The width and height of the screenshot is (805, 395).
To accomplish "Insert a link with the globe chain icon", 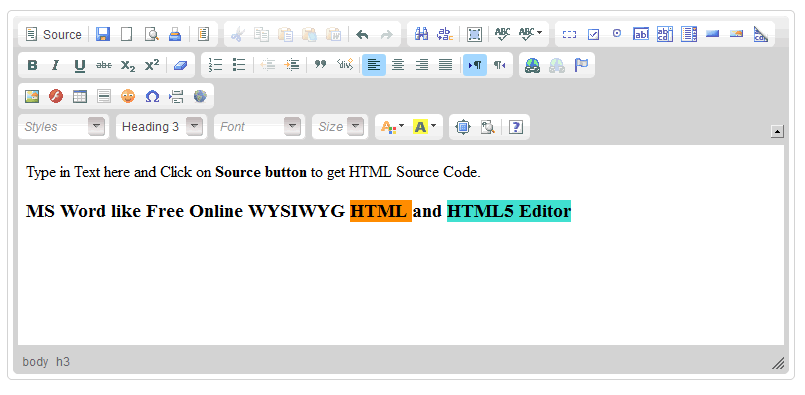I will coord(533,65).
